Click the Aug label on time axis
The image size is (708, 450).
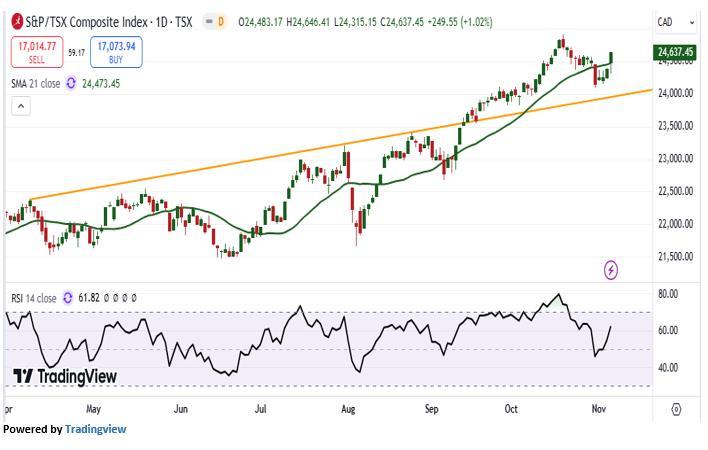[x=348, y=409]
